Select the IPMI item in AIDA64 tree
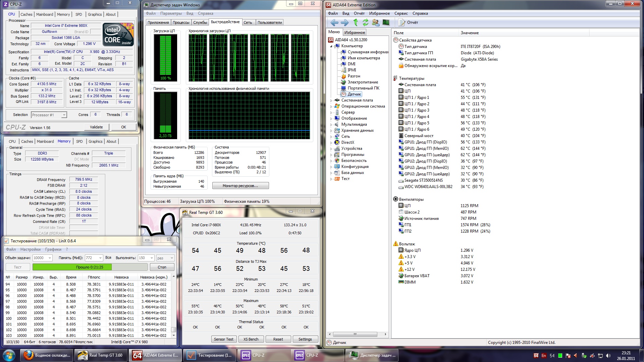The width and height of the screenshot is (644, 362). click(x=348, y=70)
